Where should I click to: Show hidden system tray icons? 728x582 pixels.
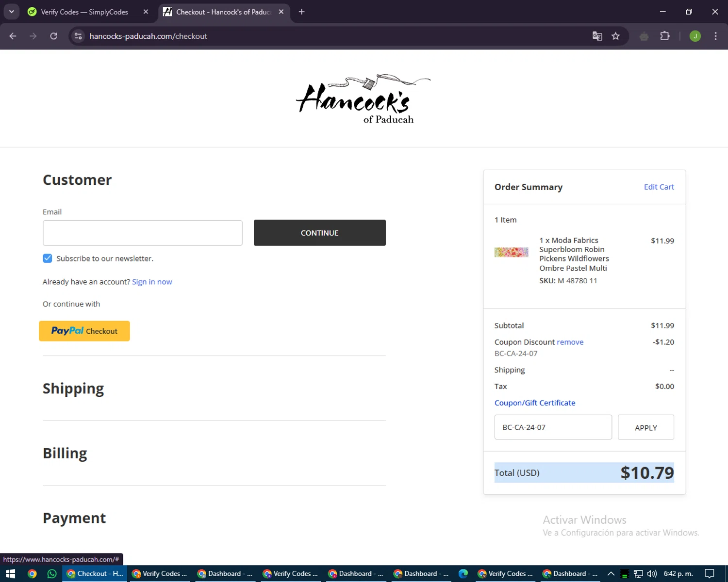click(x=611, y=574)
